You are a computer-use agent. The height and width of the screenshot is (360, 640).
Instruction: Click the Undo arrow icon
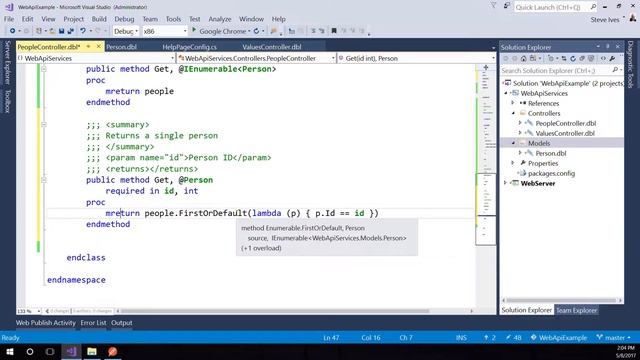pos(83,31)
